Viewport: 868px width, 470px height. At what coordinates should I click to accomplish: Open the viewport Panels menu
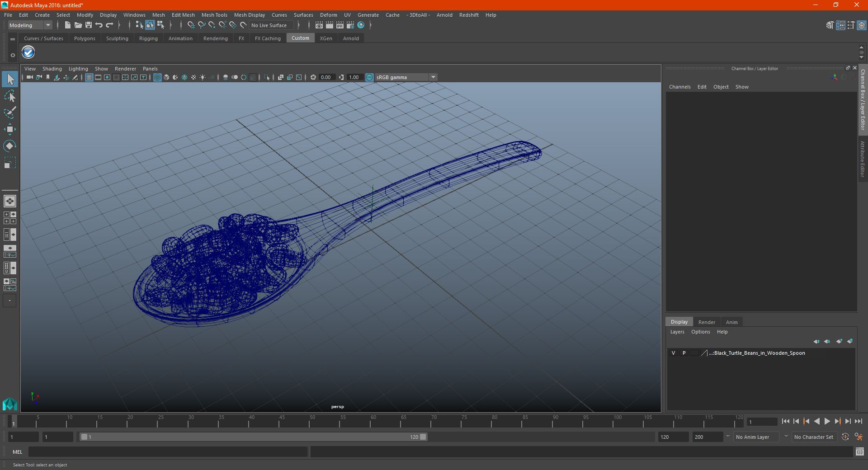pos(150,69)
